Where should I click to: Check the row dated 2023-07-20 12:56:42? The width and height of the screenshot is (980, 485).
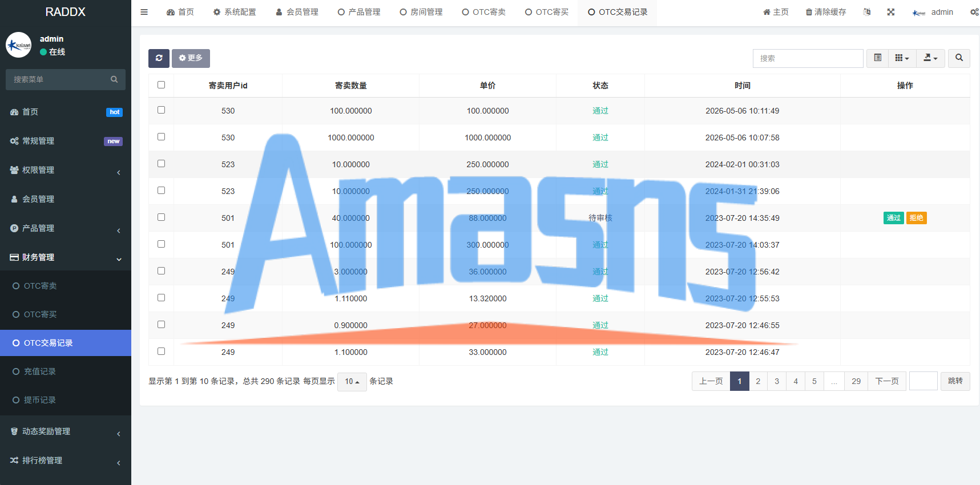[x=161, y=270]
